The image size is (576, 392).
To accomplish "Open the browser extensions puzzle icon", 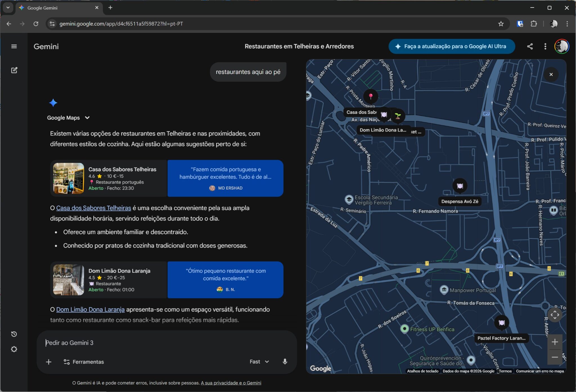I will (x=534, y=24).
